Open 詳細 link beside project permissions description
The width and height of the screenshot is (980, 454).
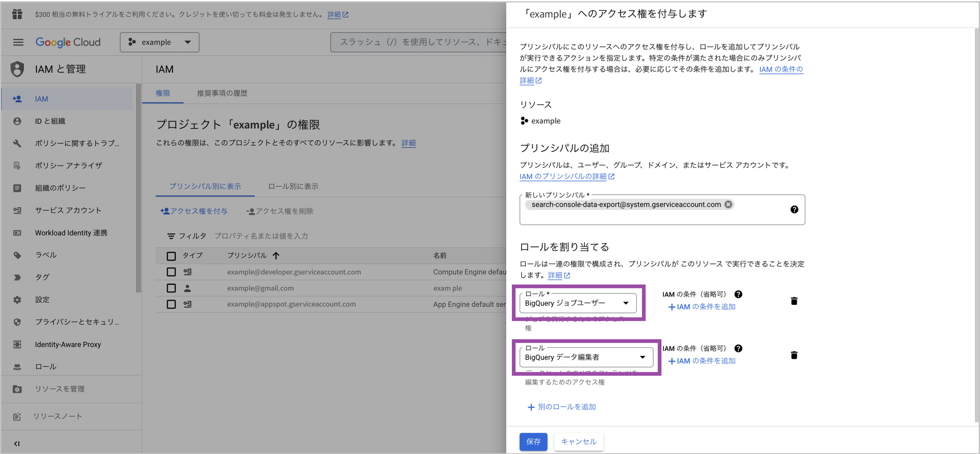pyautogui.click(x=408, y=143)
